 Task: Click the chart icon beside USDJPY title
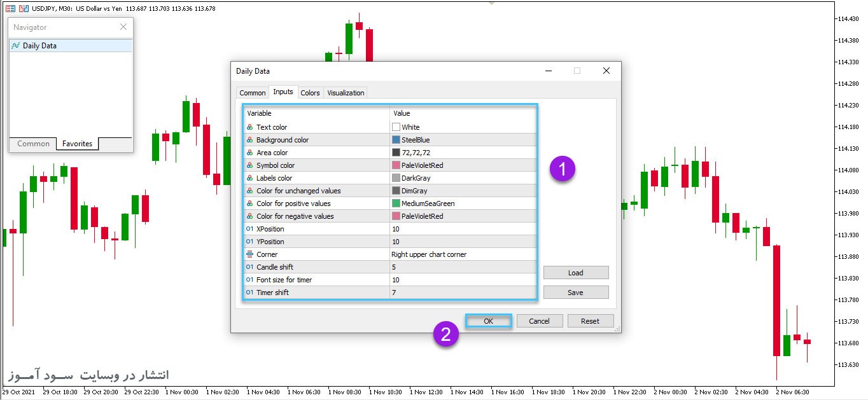pyautogui.click(x=10, y=8)
